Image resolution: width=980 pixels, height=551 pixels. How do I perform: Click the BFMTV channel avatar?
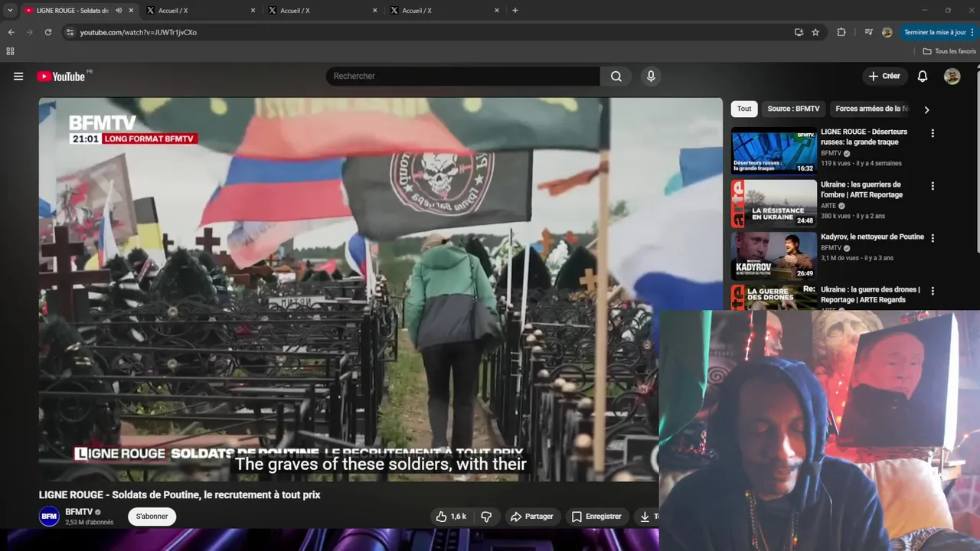pyautogui.click(x=49, y=517)
